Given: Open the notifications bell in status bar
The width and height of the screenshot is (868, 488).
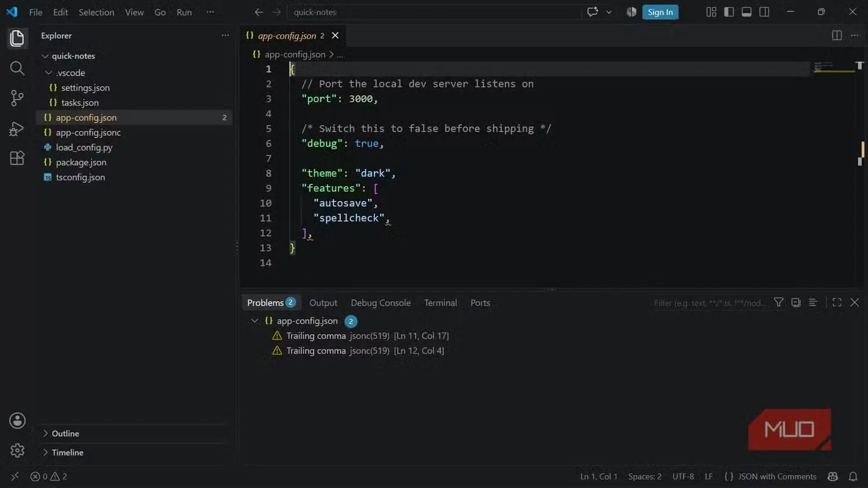Looking at the screenshot, I should [x=853, y=476].
